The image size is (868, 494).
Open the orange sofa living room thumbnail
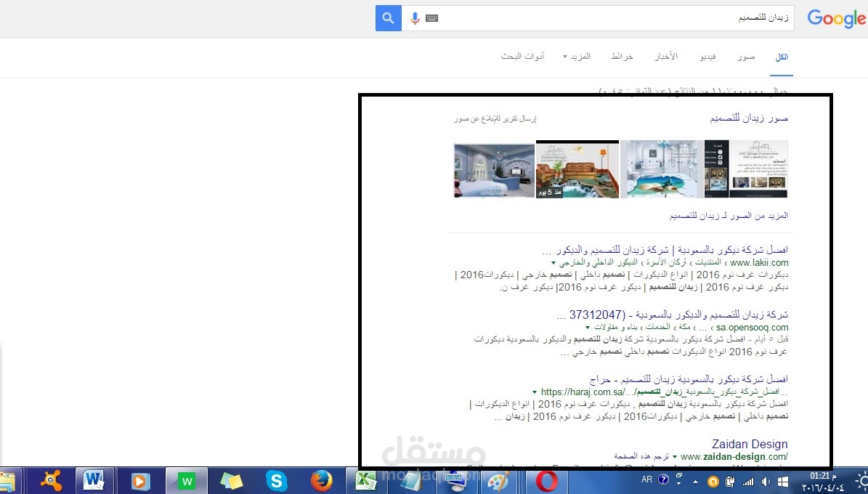pyautogui.click(x=577, y=169)
